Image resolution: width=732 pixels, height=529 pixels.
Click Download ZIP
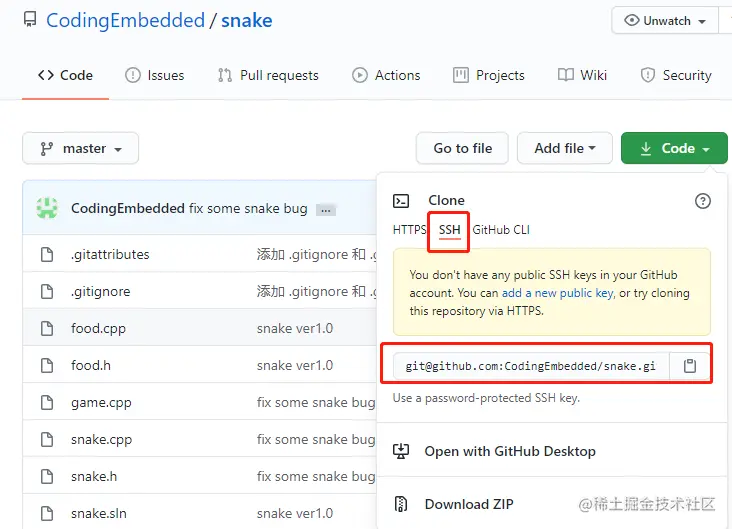click(469, 504)
